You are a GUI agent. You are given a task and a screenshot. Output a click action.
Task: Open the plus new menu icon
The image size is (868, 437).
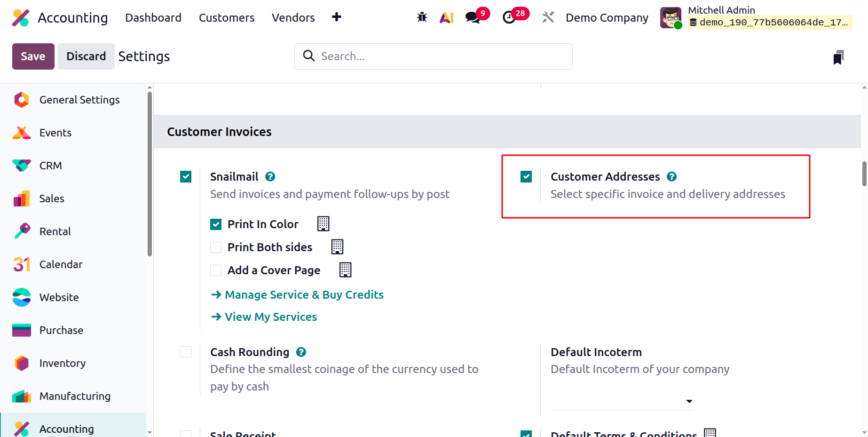point(337,17)
